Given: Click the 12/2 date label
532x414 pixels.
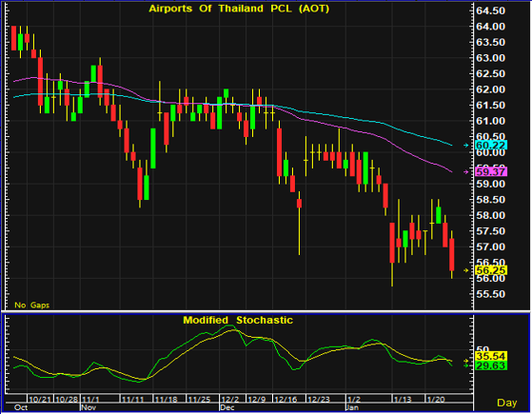Looking at the screenshot, I should tap(230, 399).
